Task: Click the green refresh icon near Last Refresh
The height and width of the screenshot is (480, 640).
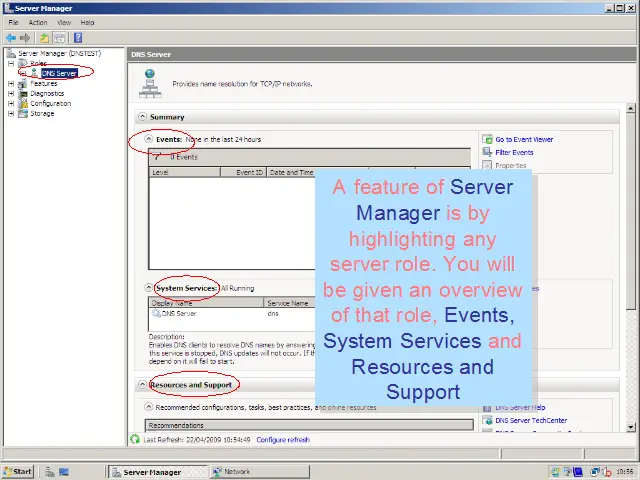Action: click(x=135, y=439)
